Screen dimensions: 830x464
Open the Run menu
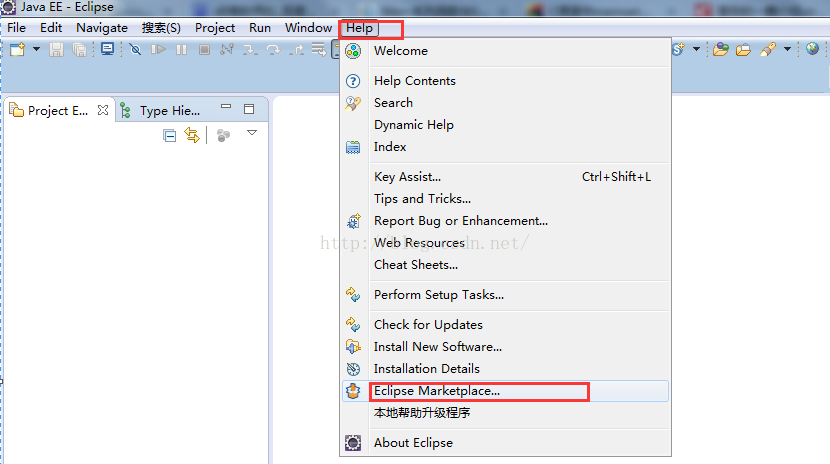260,28
